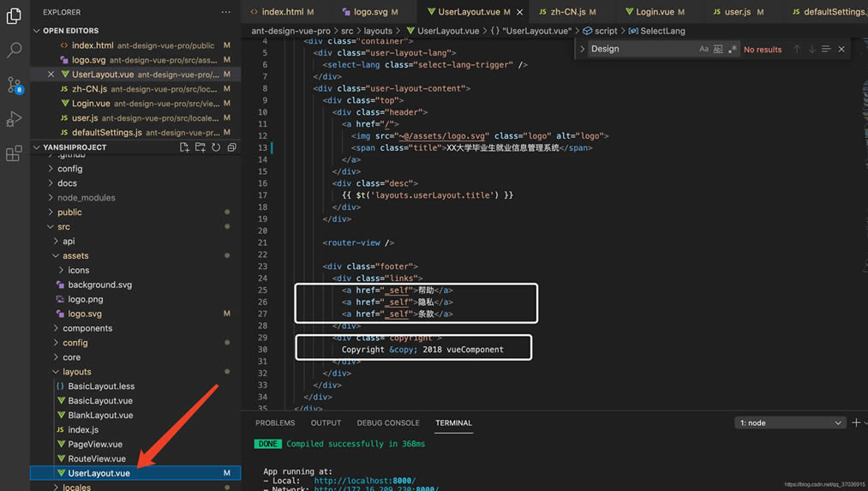Close the find widget
Viewport: 868px width, 491px height.
click(841, 49)
